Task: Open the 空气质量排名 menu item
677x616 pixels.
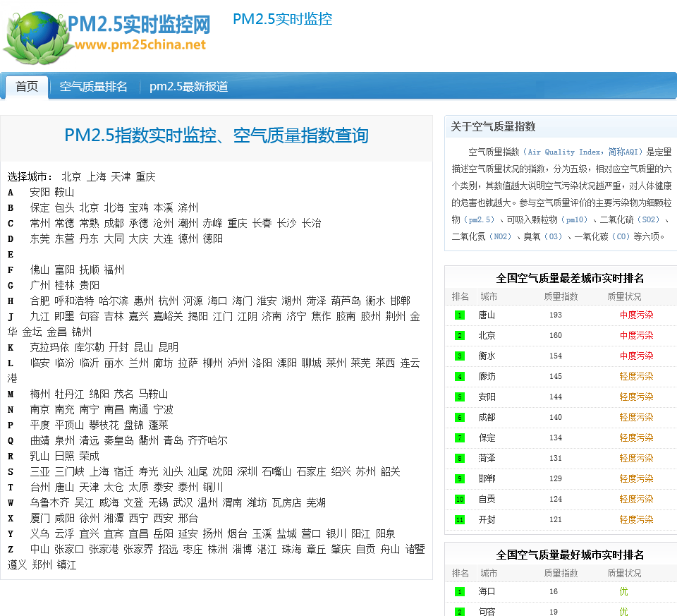Action: tap(93, 86)
